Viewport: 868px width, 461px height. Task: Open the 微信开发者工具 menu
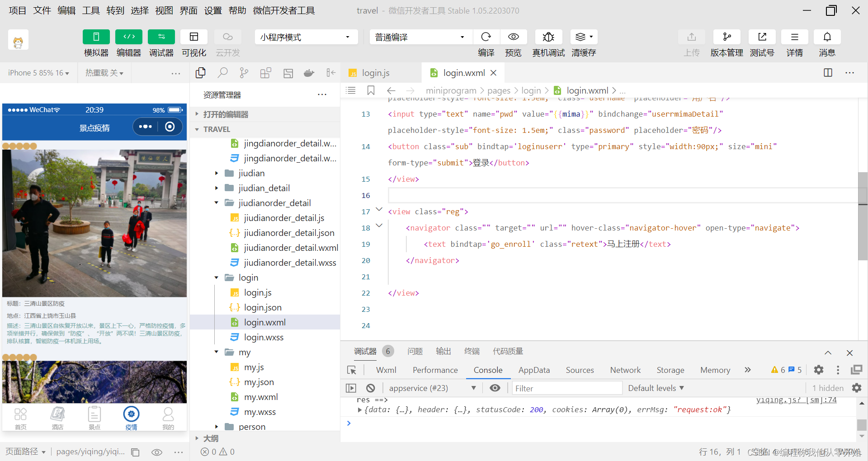284,10
